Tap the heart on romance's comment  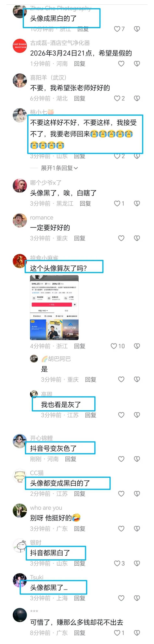(x=121, y=238)
